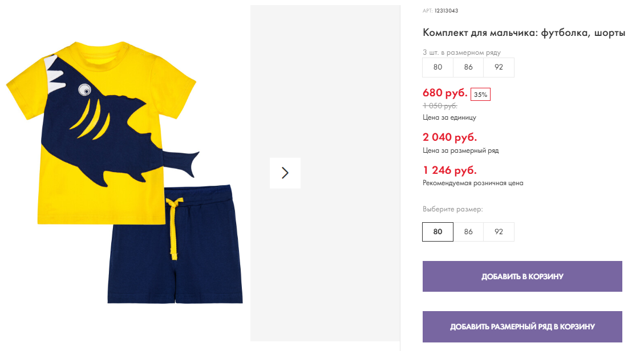Image resolution: width=644 pixels, height=351 pixels.
Task: Pick size 92 in size picker
Action: [x=499, y=232]
